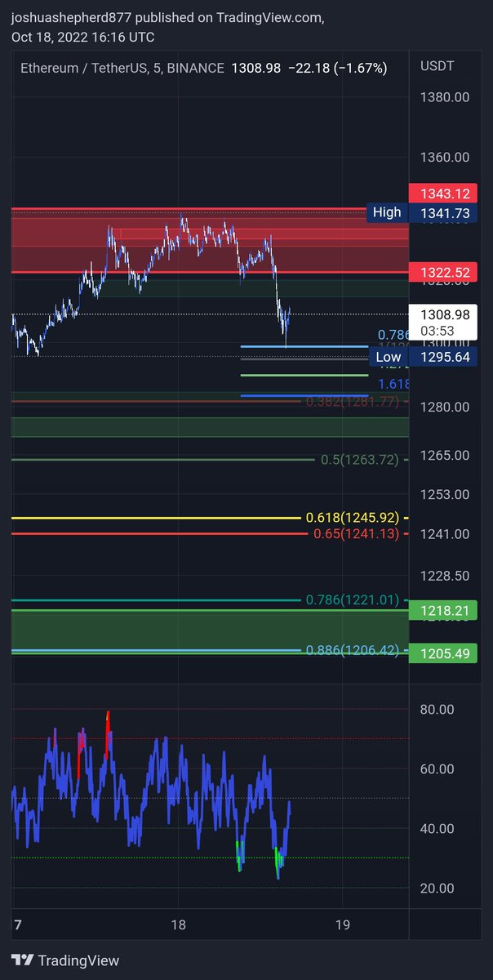Image resolution: width=493 pixels, height=980 pixels.
Task: Select the 0.786(1221.01) Fibonacci label
Action: (x=353, y=599)
